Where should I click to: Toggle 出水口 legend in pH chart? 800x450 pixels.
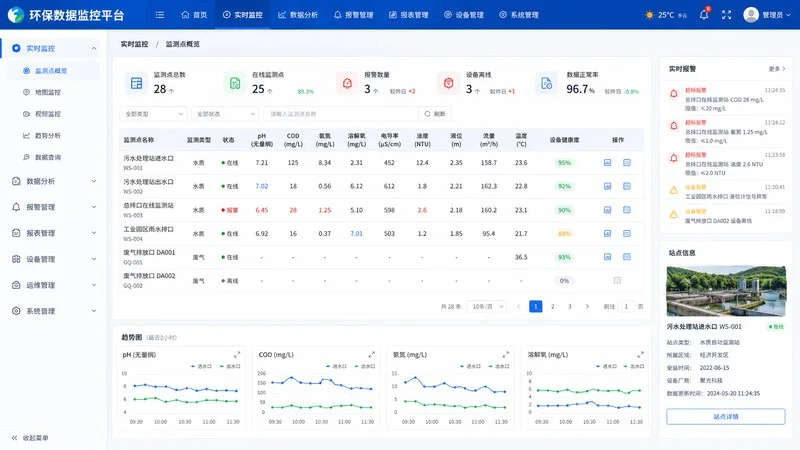click(230, 366)
